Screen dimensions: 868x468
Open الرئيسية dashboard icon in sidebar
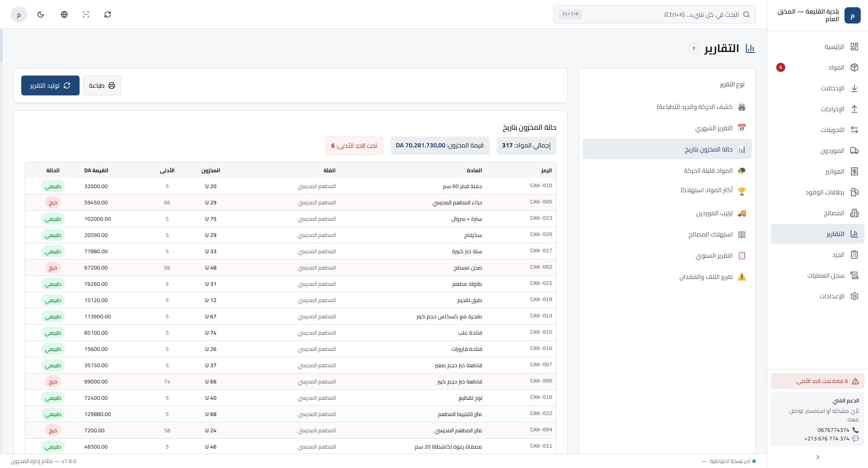click(854, 47)
